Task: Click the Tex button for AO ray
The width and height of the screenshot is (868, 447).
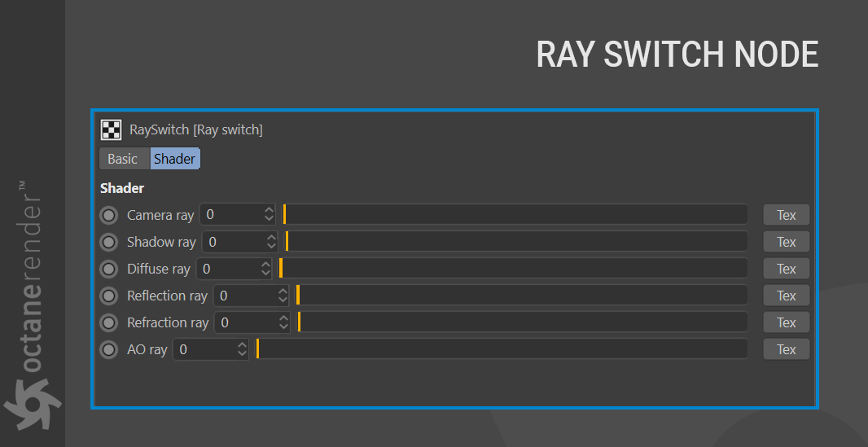Action: pyautogui.click(x=786, y=349)
